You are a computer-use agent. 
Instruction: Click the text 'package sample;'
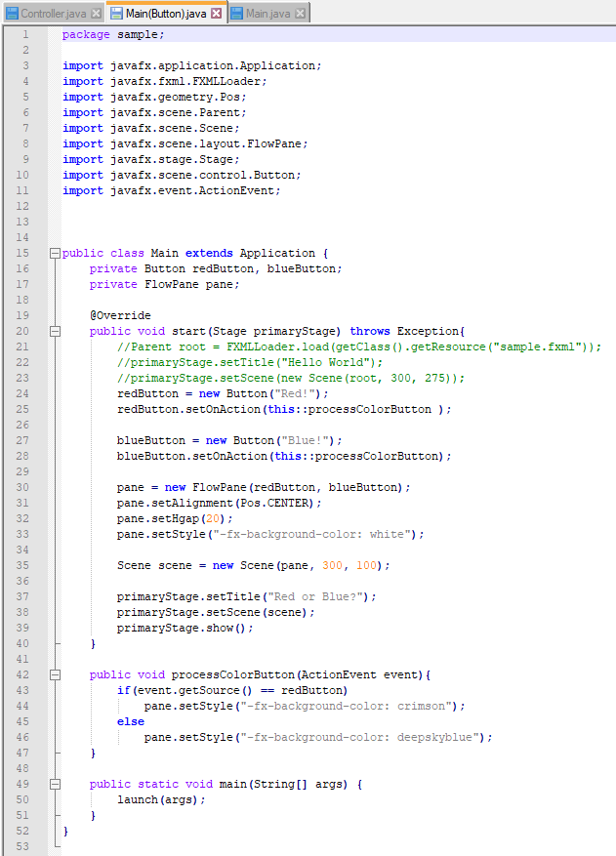113,35
